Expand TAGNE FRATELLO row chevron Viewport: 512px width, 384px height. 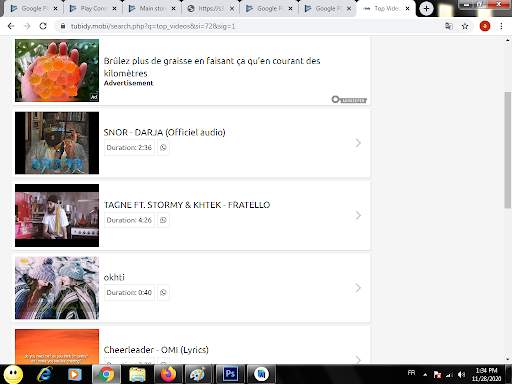pos(358,215)
